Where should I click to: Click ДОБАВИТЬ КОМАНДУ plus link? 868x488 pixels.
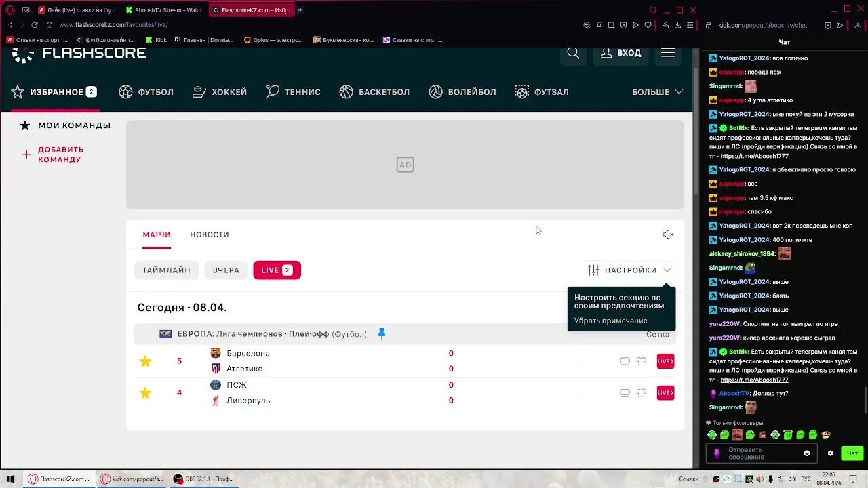53,155
